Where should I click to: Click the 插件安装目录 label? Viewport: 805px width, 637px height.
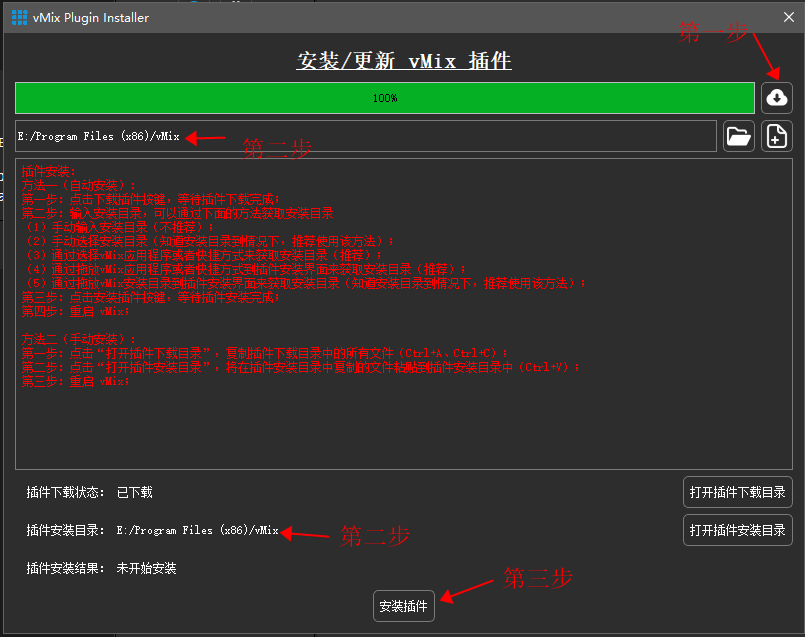[x=65, y=530]
